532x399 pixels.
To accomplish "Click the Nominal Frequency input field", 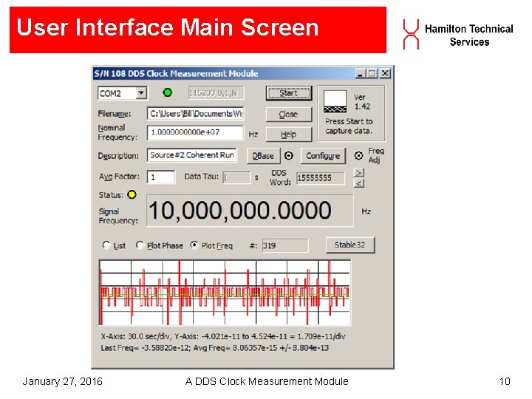I will (x=195, y=133).
